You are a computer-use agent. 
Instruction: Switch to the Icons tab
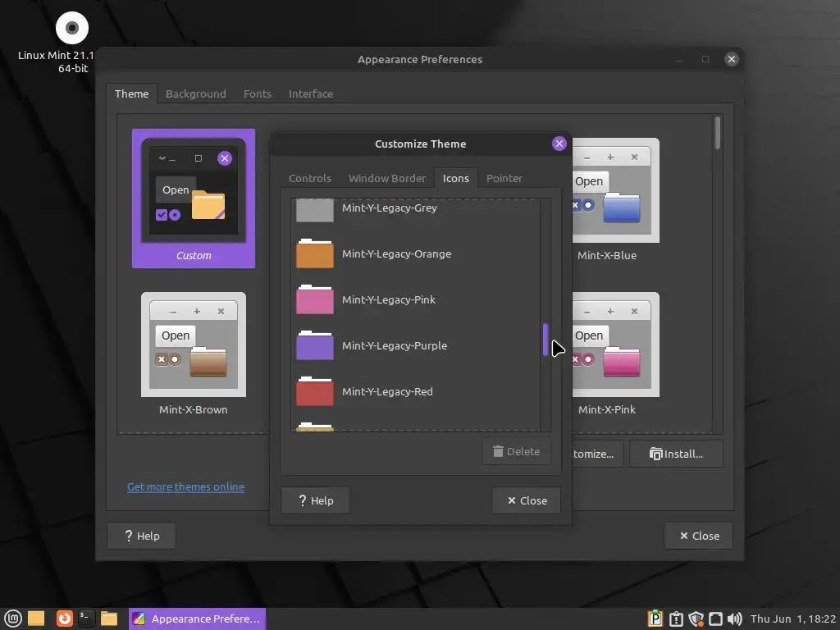(x=456, y=178)
